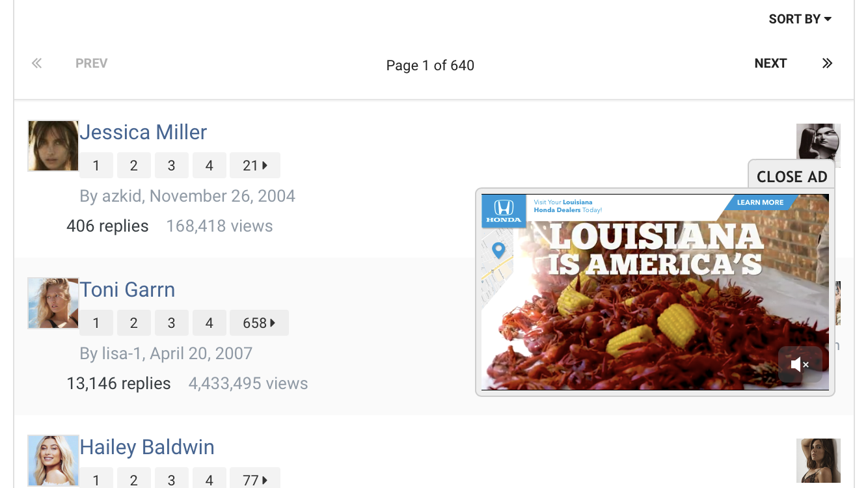This screenshot has height=488, width=868.
Task: Open Hailey Baldwin topic title
Action: click(147, 447)
